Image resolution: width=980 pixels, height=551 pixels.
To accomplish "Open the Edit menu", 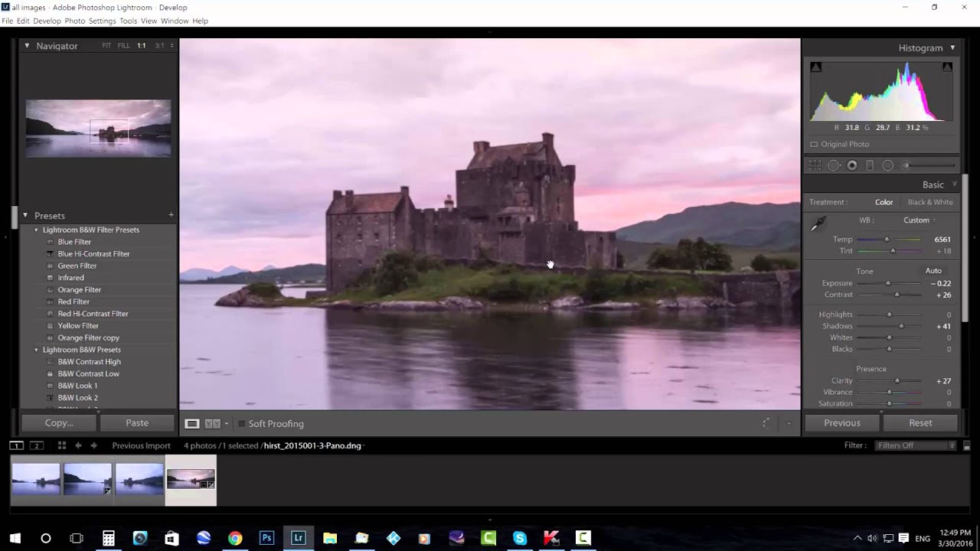I will click(23, 21).
